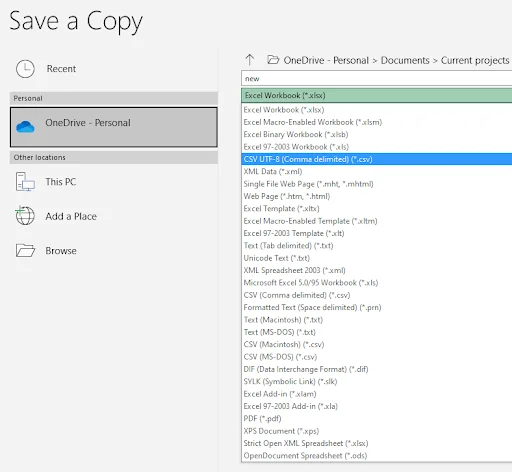Select Excel Binary Workbook (*.xlsb)

coord(377,134)
